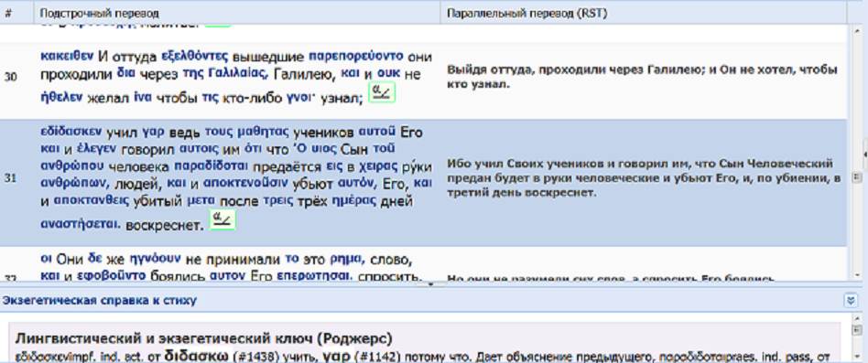Select verse row number 30

point(10,77)
